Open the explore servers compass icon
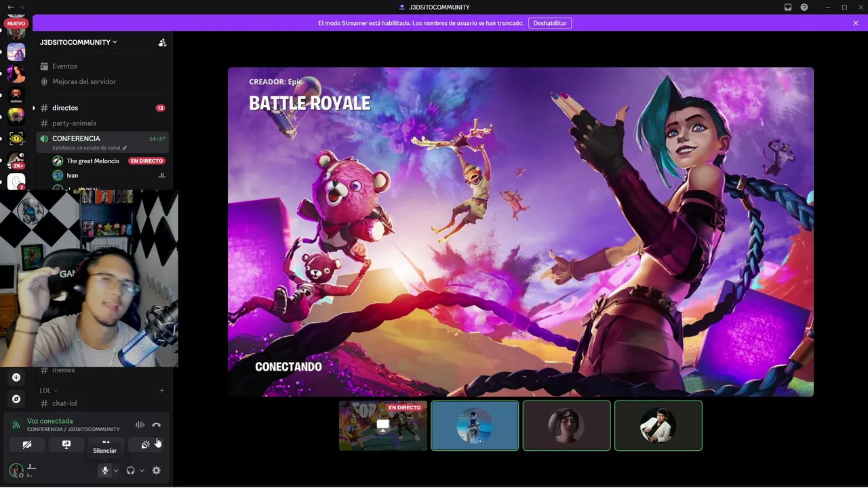The height and width of the screenshot is (488, 868). pos(16,399)
